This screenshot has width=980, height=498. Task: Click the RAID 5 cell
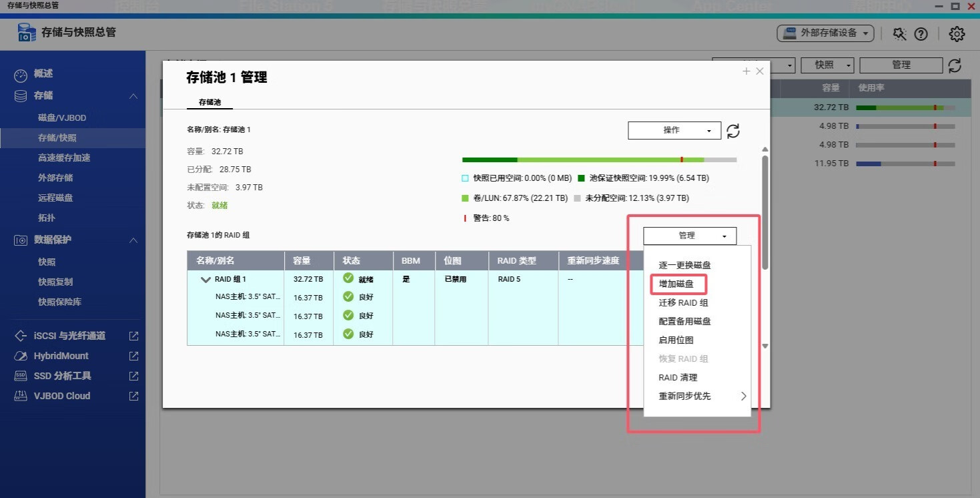[x=509, y=279]
